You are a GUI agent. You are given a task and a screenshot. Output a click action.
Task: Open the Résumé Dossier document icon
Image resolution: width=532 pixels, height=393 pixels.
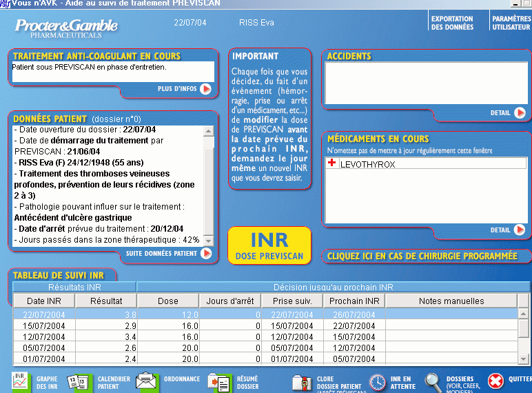coord(219,383)
